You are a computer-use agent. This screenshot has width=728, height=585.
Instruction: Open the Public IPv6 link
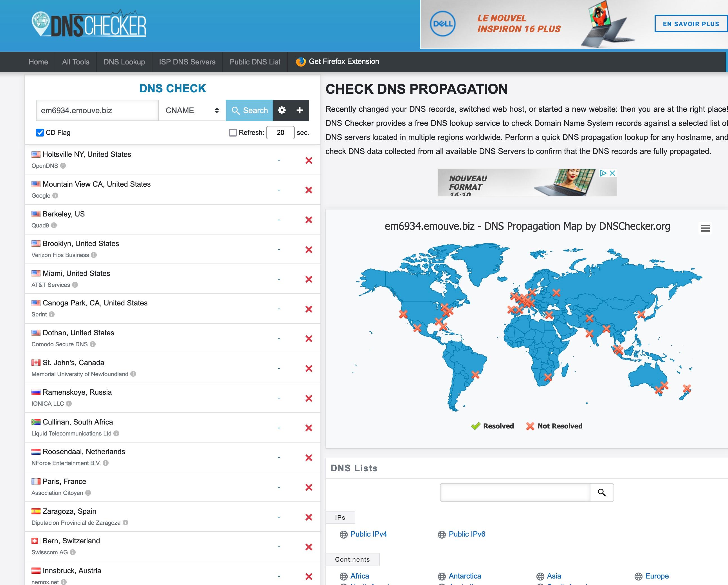467,534
